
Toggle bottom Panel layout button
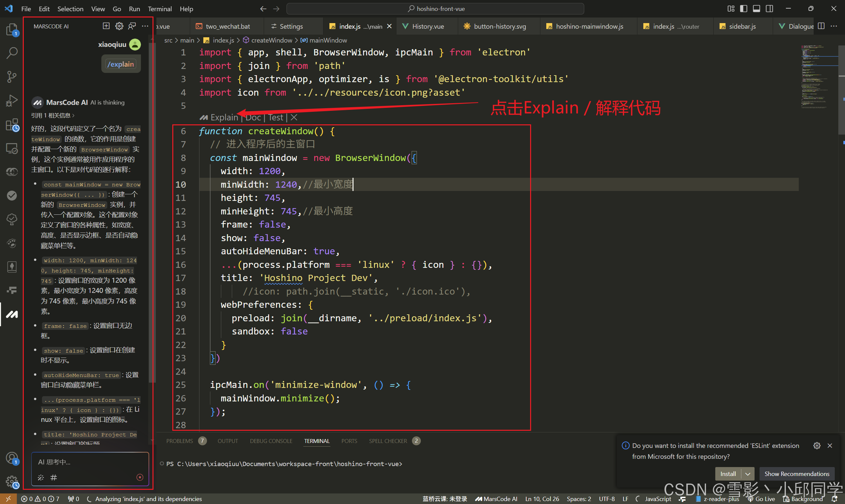click(x=756, y=9)
